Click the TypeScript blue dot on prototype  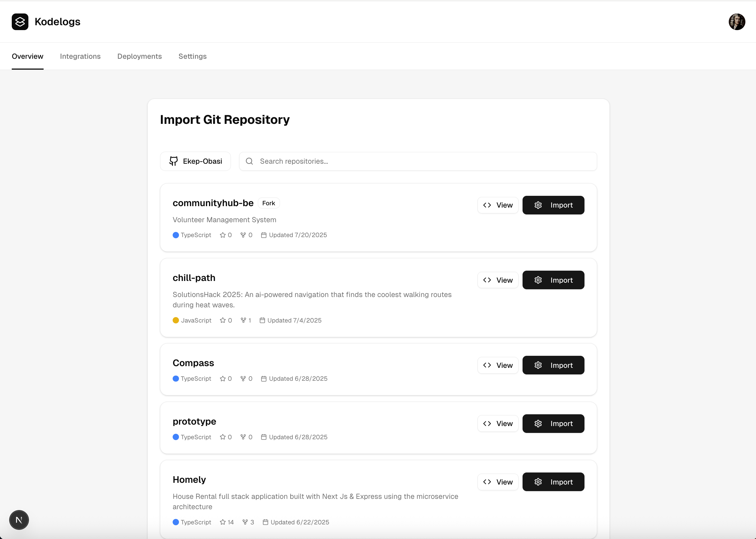[x=176, y=437]
